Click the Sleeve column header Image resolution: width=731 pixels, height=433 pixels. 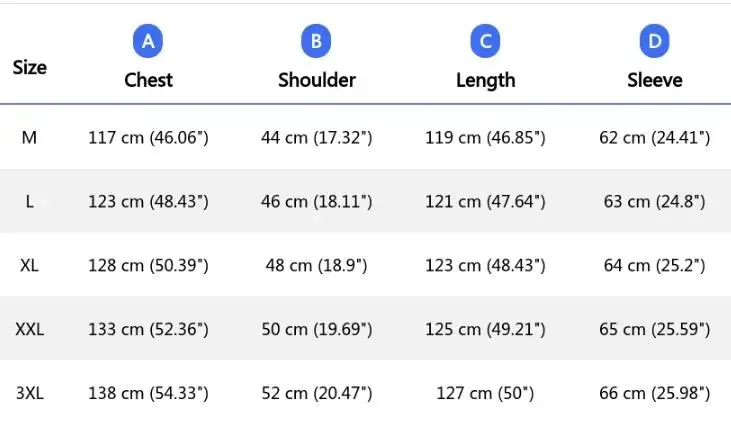(654, 80)
